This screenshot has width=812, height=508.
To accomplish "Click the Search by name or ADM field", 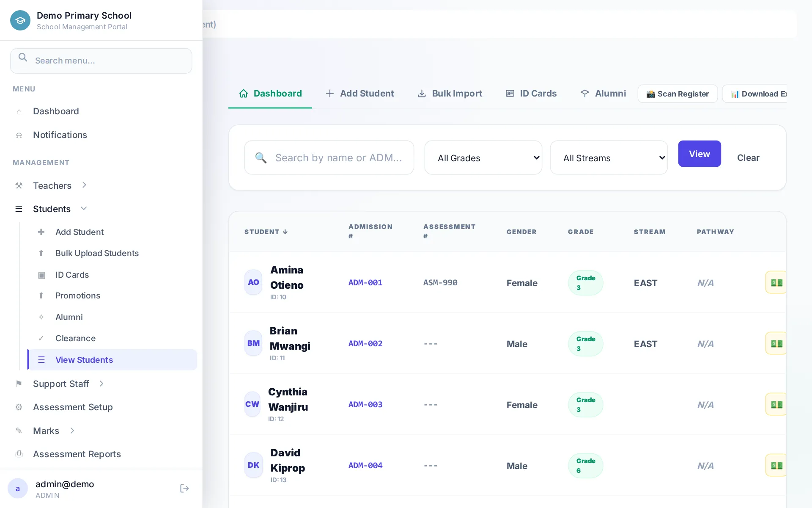I will point(329,157).
